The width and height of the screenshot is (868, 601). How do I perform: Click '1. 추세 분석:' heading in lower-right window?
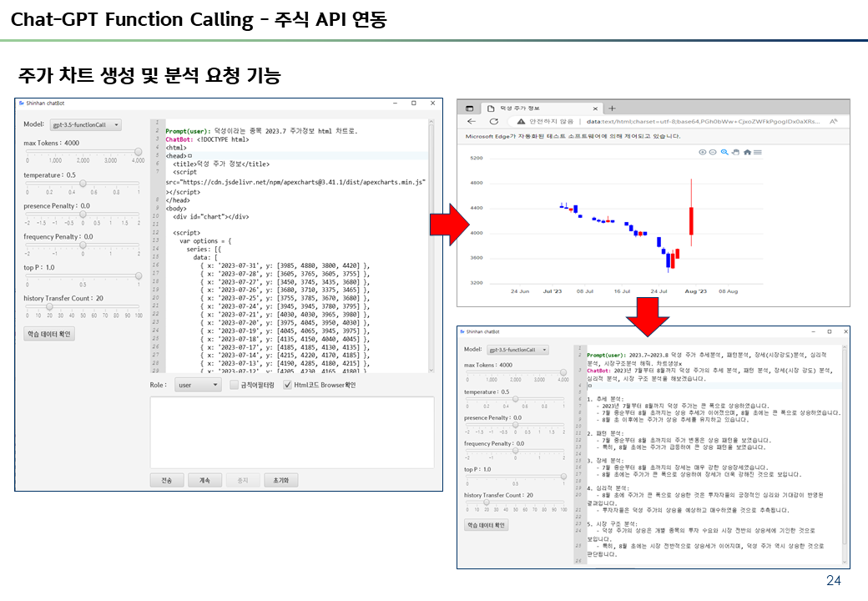tap(605, 399)
